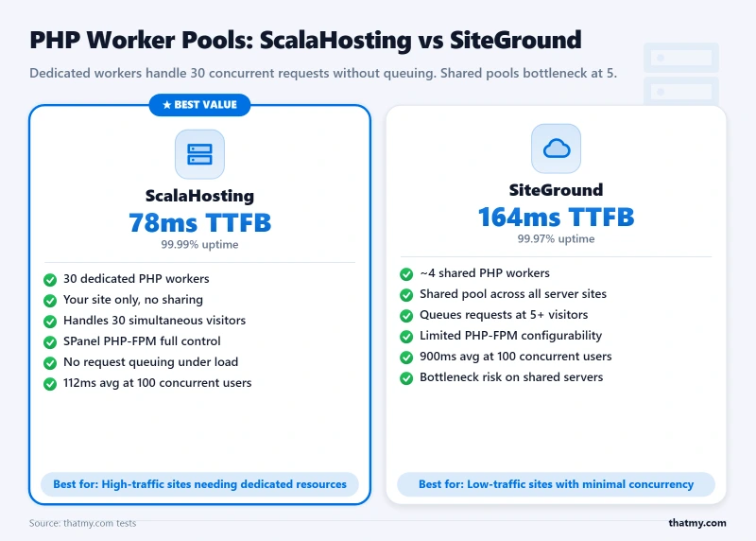The width and height of the screenshot is (756, 541).
Task: Click the 78ms TTFB value
Action: [x=199, y=222]
